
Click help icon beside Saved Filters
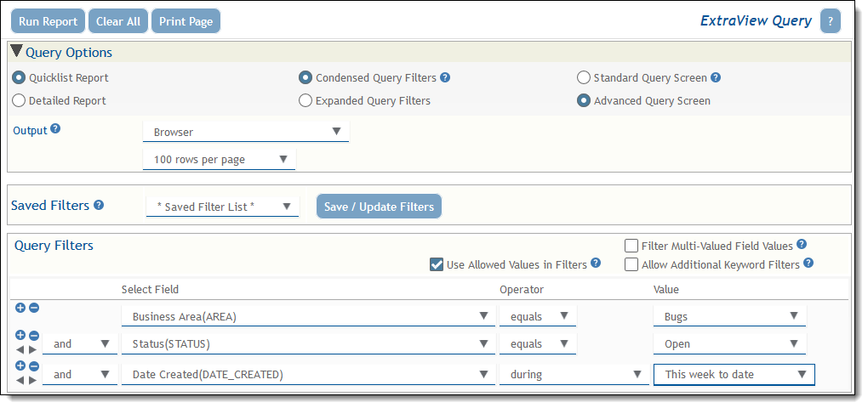[x=99, y=205]
